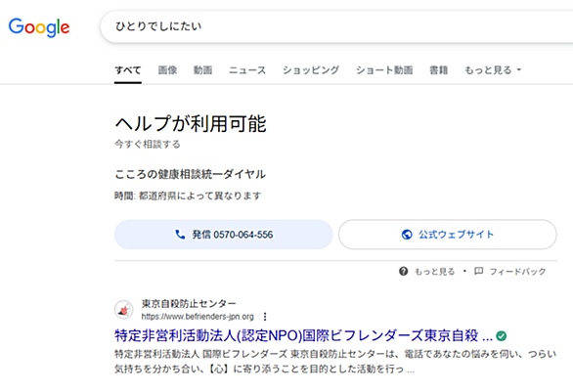Focus the search box containing ひとりでしにたい

pos(336,26)
